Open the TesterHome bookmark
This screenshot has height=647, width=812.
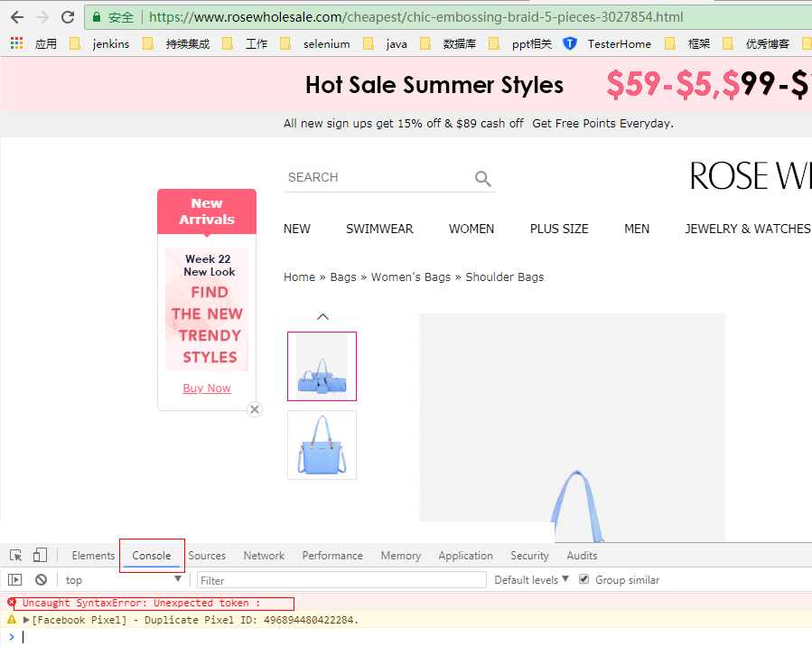[x=607, y=44]
